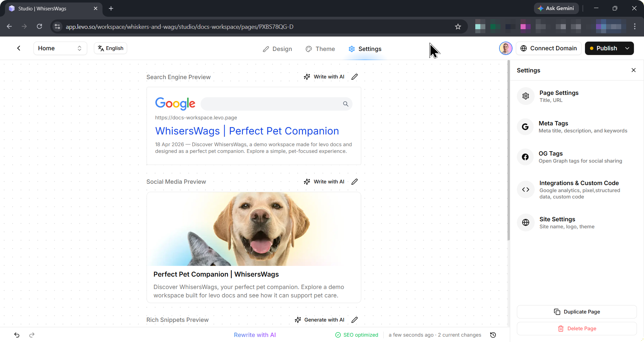The image size is (644, 342).
Task: Click the redo arrow icon
Action: click(32, 335)
